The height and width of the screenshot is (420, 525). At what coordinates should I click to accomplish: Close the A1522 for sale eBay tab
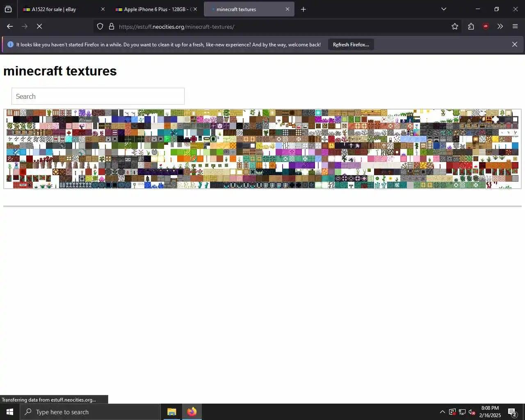[103, 9]
